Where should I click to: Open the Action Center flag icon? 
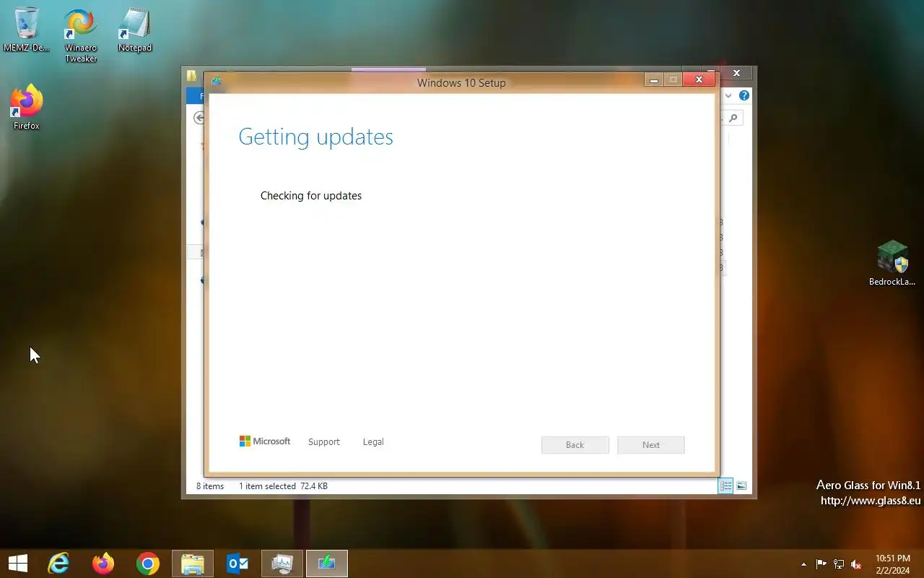pos(821,564)
